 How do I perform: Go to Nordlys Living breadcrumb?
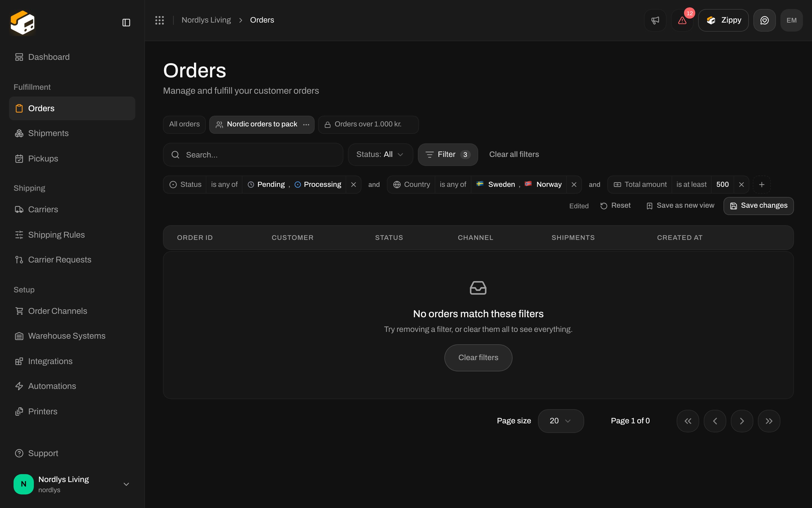(206, 20)
